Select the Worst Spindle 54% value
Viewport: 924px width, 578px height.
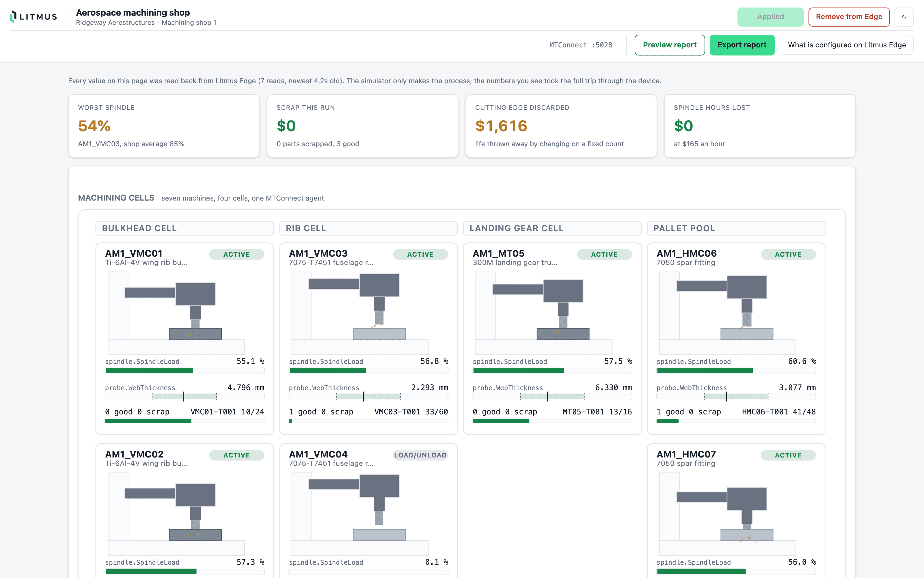pos(94,126)
